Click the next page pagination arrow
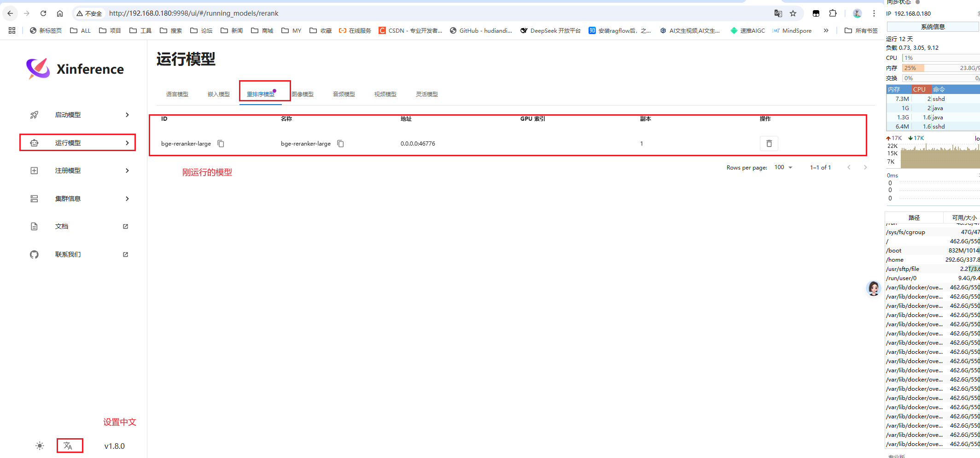Screen dimensions: 980x458 pyautogui.click(x=866, y=167)
